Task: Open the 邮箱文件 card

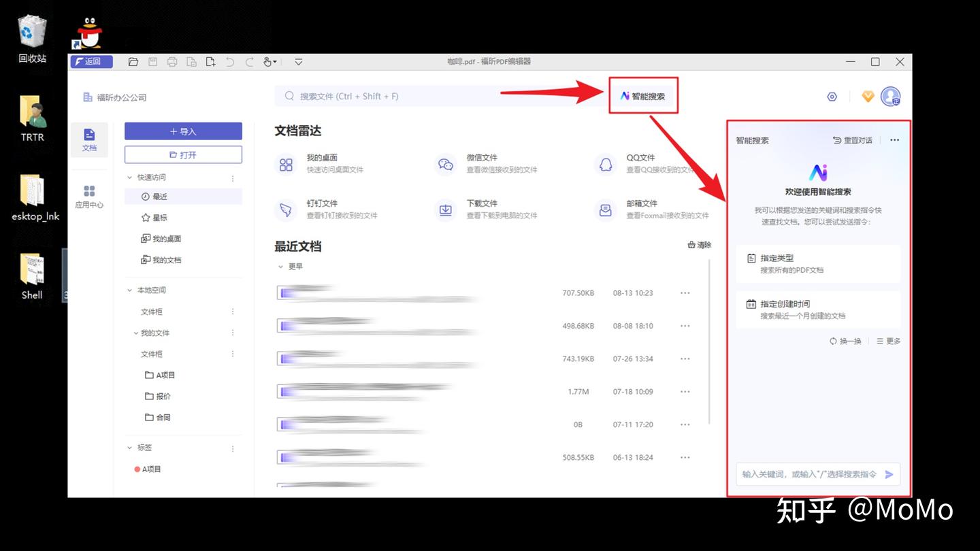Action: [x=652, y=210]
